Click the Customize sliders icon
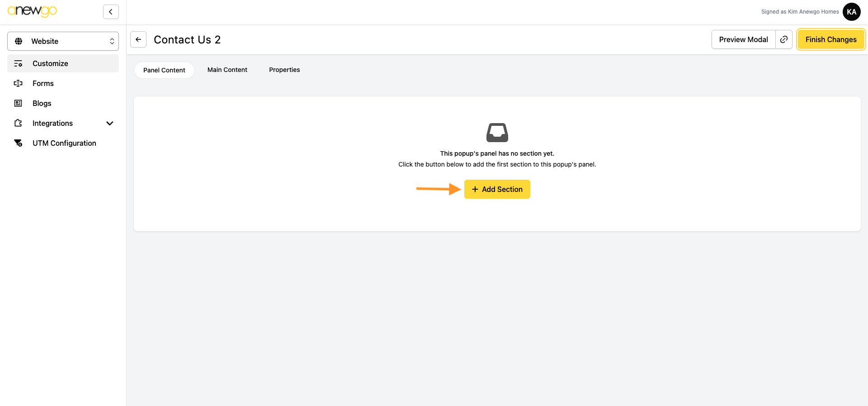 click(x=18, y=64)
